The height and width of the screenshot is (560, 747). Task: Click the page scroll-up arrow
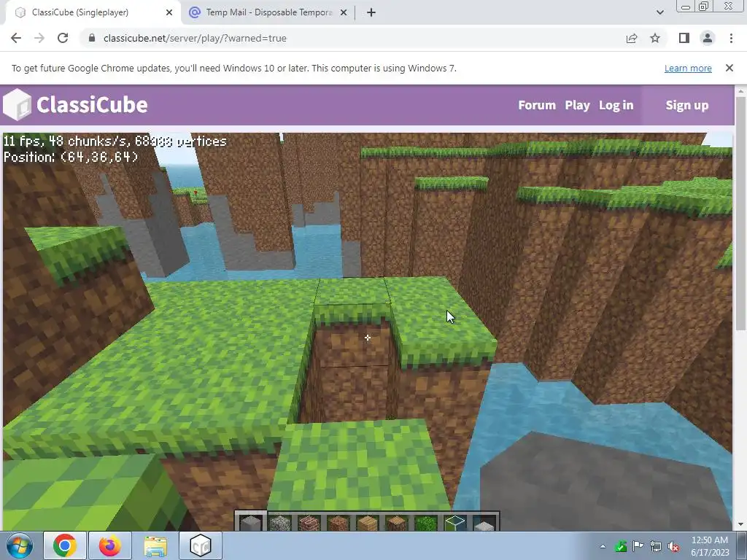pyautogui.click(x=741, y=90)
